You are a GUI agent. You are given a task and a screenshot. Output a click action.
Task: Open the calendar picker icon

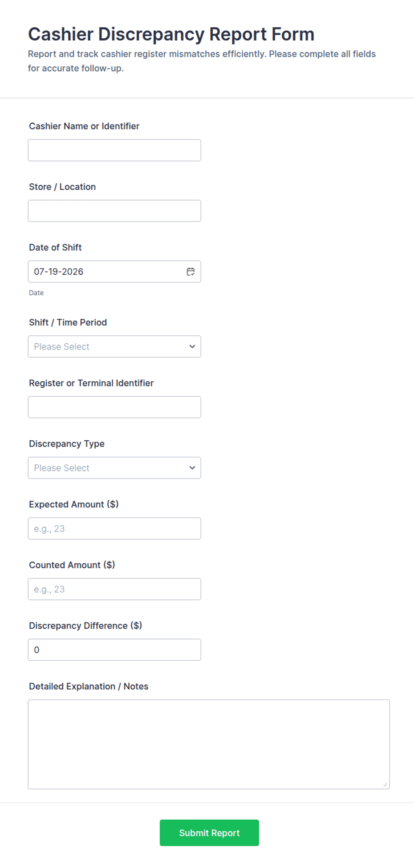click(191, 272)
